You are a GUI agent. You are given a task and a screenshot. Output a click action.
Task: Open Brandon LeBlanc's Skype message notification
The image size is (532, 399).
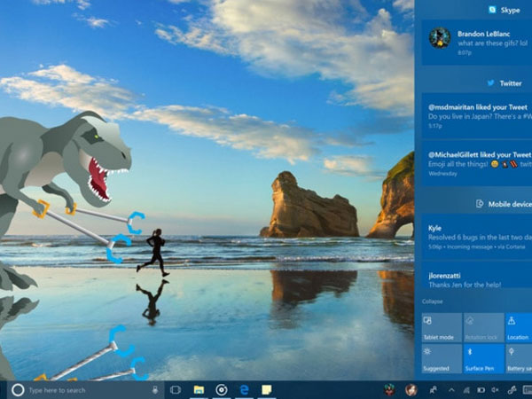477,43
